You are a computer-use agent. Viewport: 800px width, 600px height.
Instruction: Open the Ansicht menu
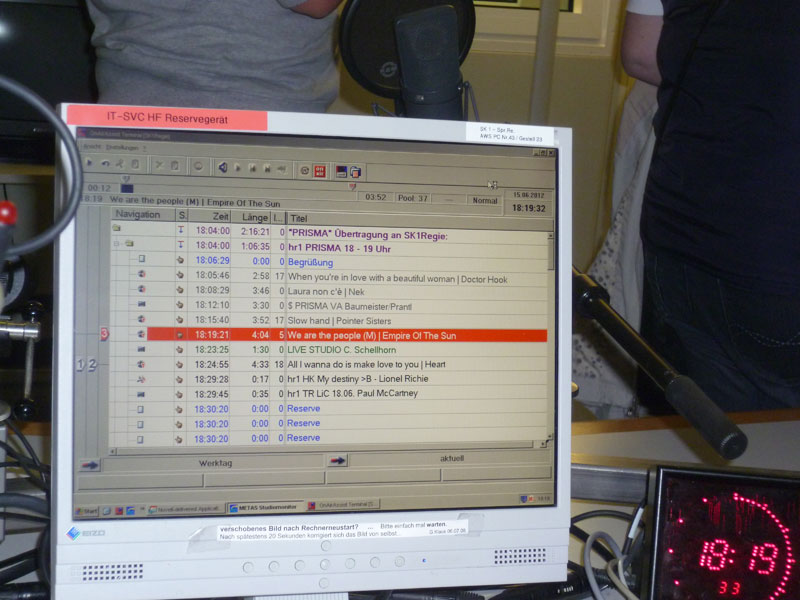(x=92, y=146)
